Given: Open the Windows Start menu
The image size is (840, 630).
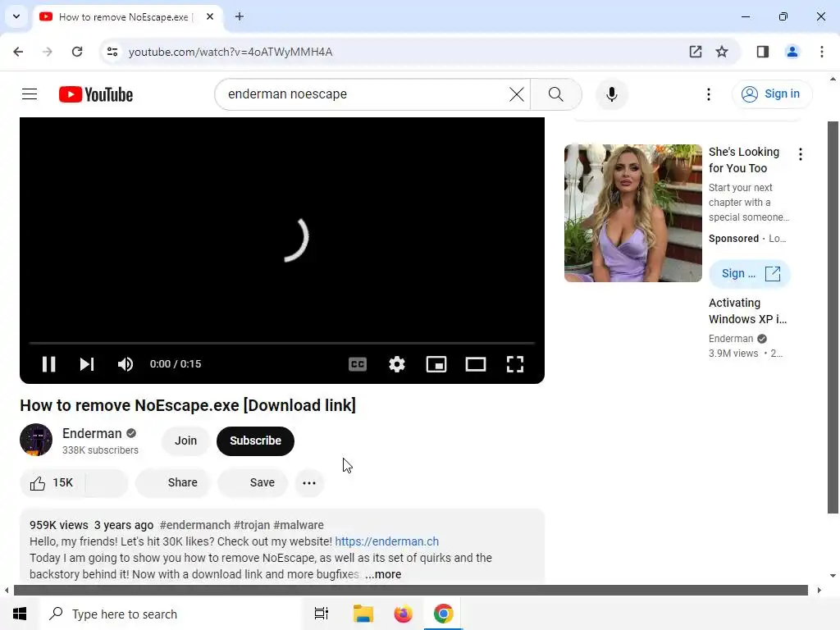Looking at the screenshot, I should pos(20,614).
